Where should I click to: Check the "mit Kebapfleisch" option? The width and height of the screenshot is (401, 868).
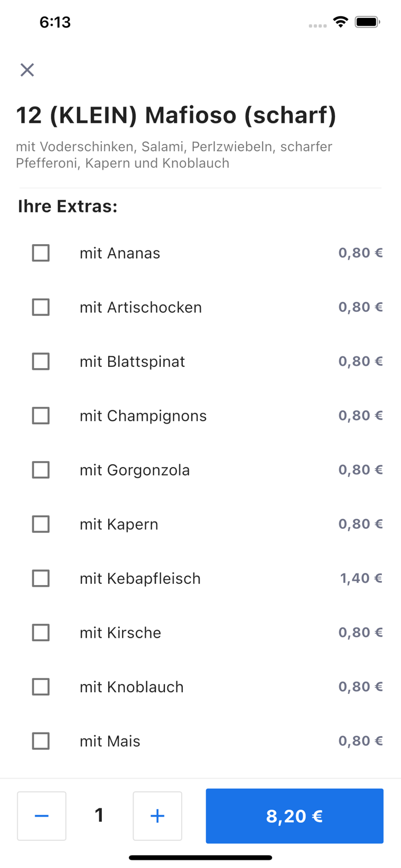[x=41, y=578]
